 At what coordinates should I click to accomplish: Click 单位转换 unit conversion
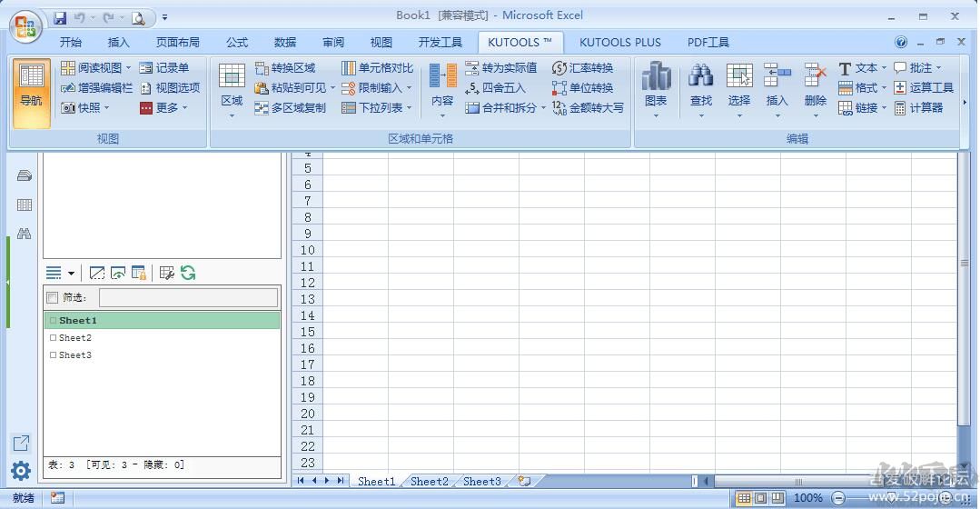pos(582,87)
